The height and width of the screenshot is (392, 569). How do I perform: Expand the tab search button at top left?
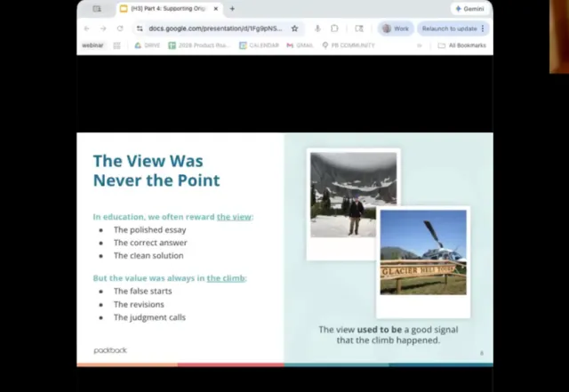(97, 9)
